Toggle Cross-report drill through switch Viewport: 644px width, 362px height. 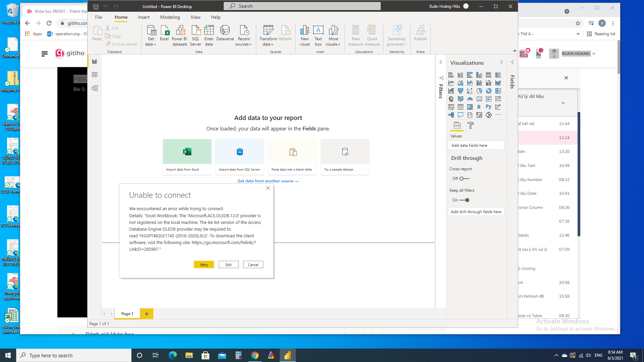(x=464, y=179)
